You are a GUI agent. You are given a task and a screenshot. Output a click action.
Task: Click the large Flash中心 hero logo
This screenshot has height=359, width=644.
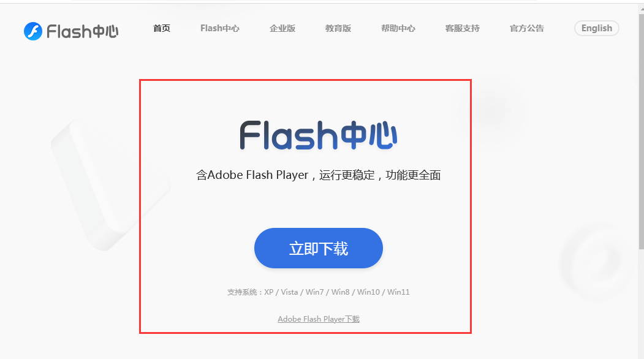click(x=318, y=135)
